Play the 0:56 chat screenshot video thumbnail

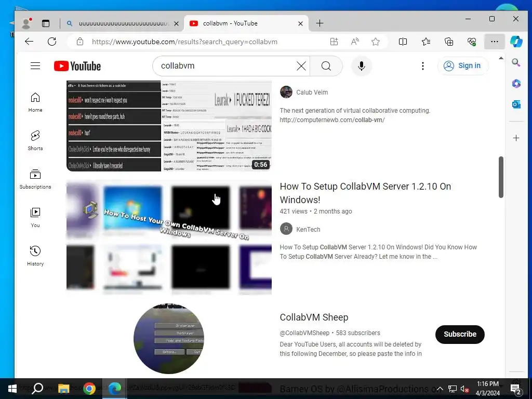click(x=169, y=126)
